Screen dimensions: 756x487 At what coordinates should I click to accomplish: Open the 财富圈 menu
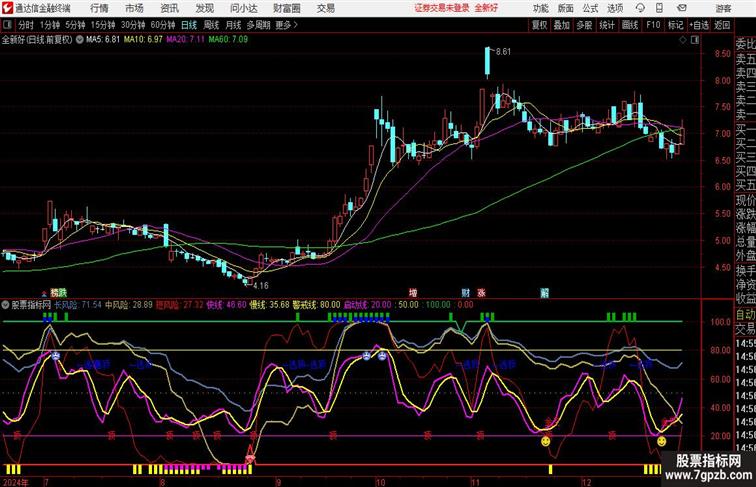point(286,8)
